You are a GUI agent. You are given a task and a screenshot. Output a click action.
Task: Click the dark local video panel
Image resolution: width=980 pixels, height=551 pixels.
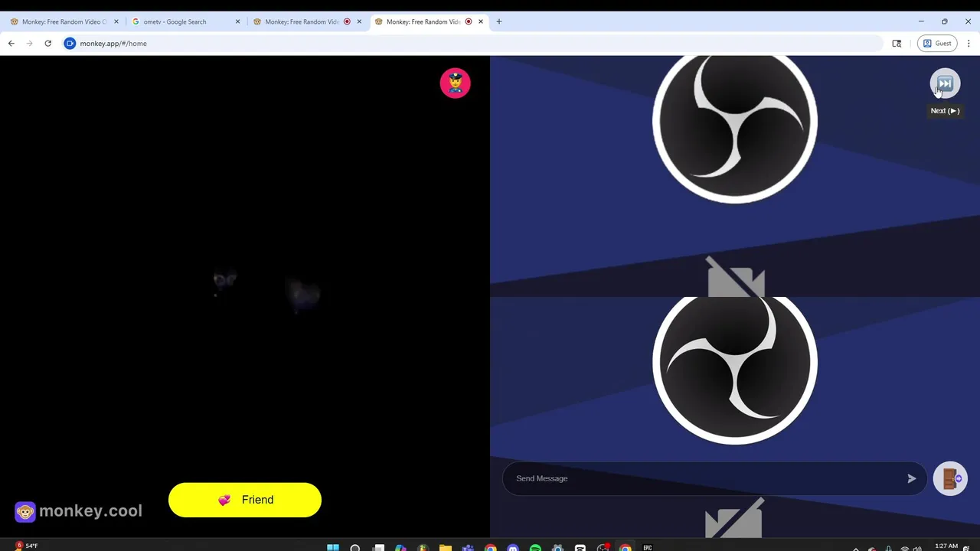click(245, 296)
